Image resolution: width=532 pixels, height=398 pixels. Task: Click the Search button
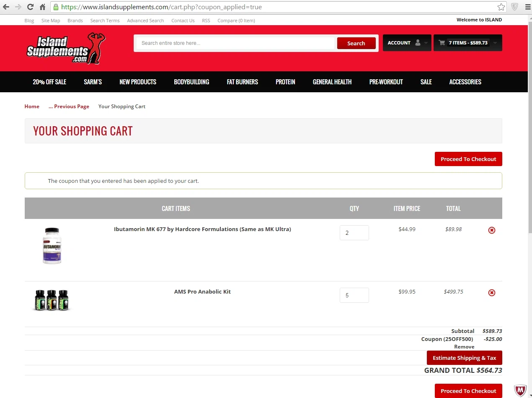click(356, 43)
